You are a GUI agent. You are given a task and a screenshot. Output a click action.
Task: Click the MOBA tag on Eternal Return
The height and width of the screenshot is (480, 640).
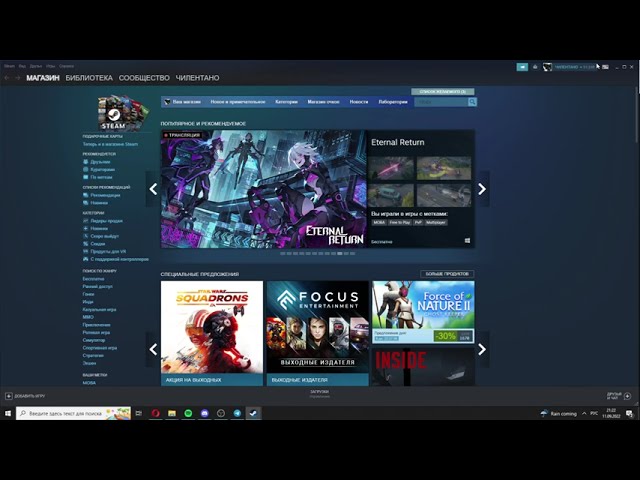tap(379, 222)
